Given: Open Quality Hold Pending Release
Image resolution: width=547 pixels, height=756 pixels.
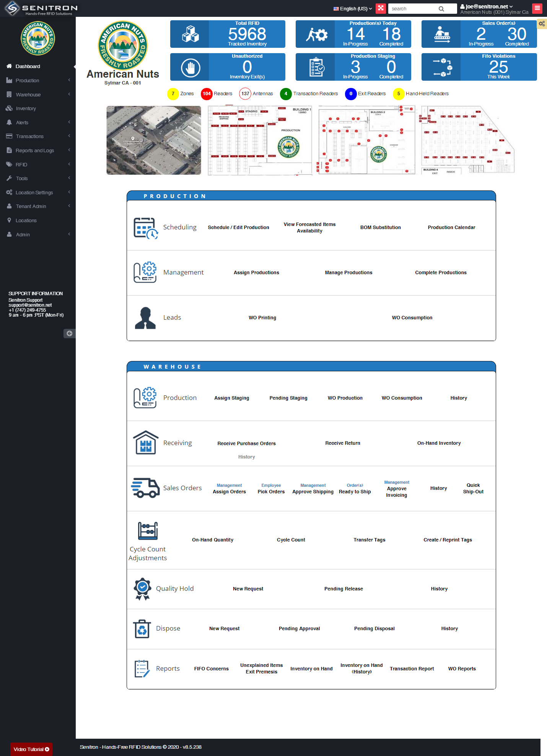Looking at the screenshot, I should pos(344,589).
